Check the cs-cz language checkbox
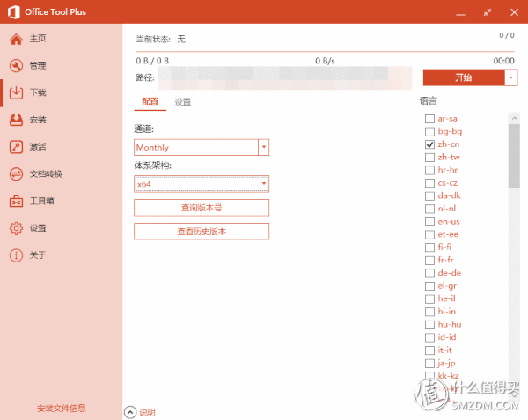The width and height of the screenshot is (528, 420). [x=429, y=183]
